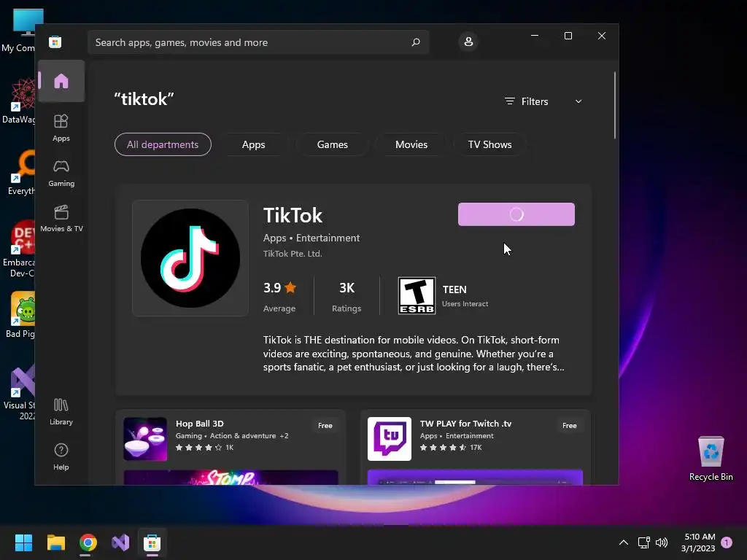The width and height of the screenshot is (747, 560).
Task: Click TW PLAY 17K star rating
Action: pyautogui.click(x=451, y=448)
